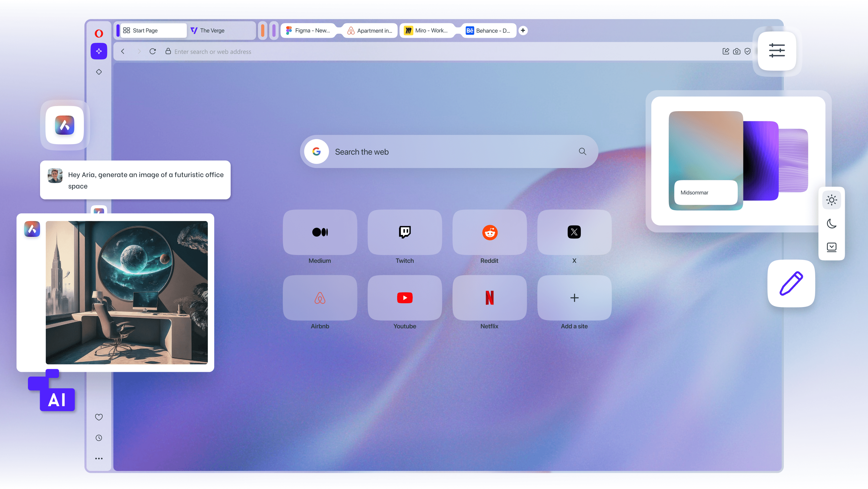
Task: Click the reload page icon
Action: point(153,51)
